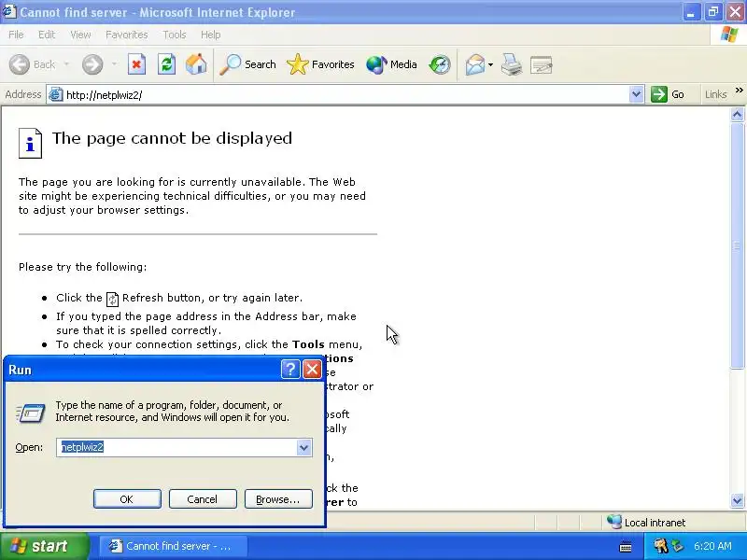Click the Mail envelope icon
This screenshot has width=747, height=560.
pyautogui.click(x=475, y=64)
